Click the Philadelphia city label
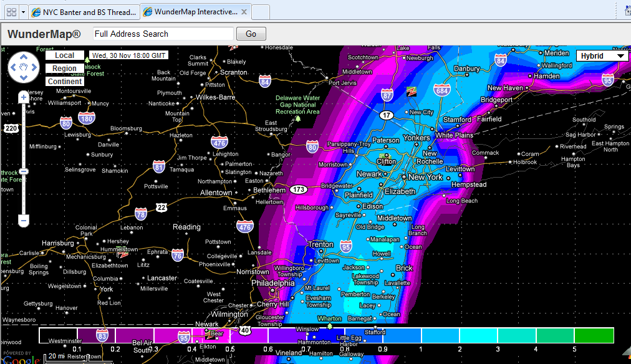 (273, 283)
